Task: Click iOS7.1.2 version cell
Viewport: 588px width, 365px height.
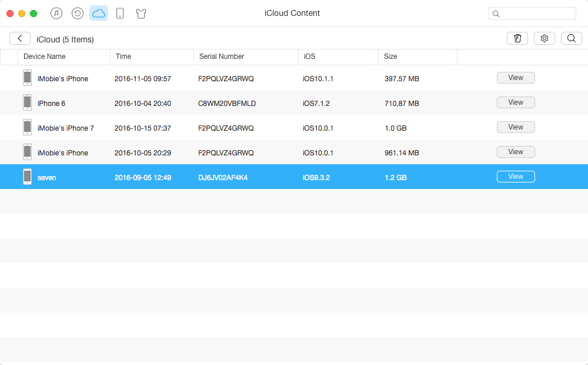Action: 316,104
